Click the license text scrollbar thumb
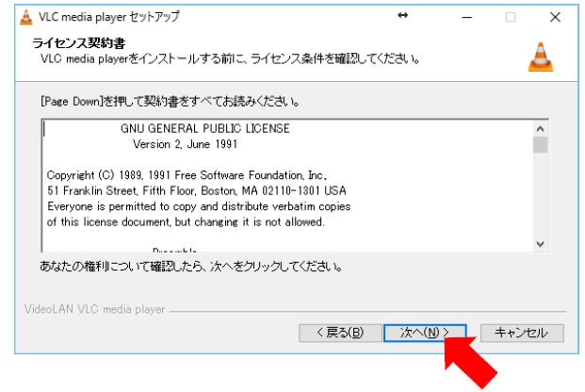585x392 pixels. pyautogui.click(x=540, y=145)
